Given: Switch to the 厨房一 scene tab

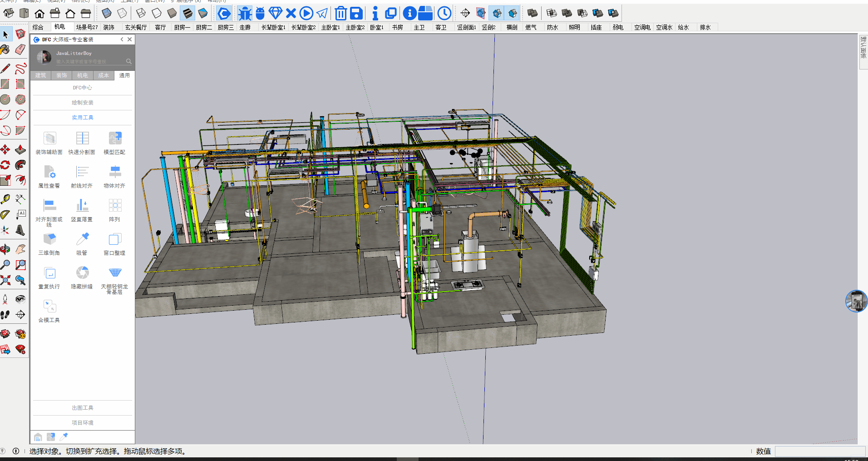Looking at the screenshot, I should tap(182, 27).
